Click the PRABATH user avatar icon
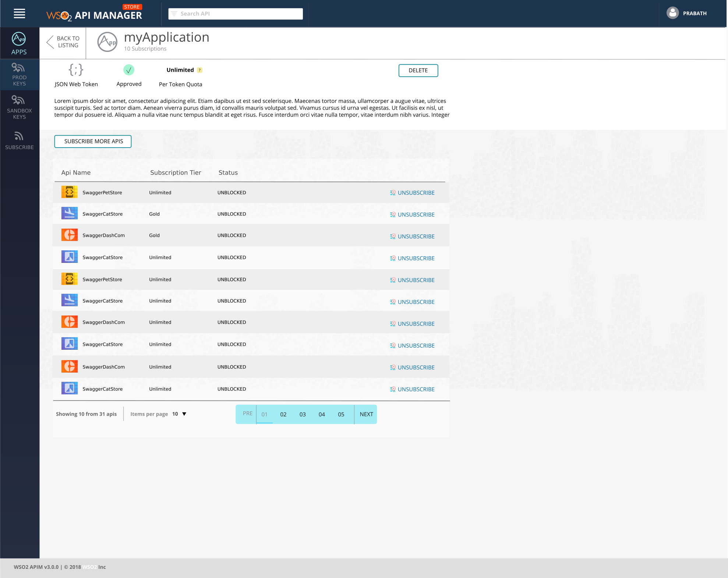Image resolution: width=728 pixels, height=578 pixels. (672, 13)
